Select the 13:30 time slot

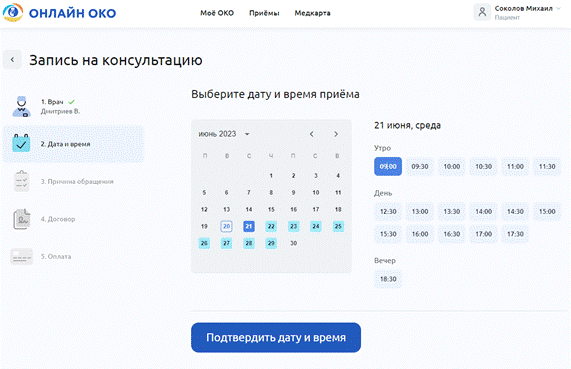pyautogui.click(x=452, y=212)
